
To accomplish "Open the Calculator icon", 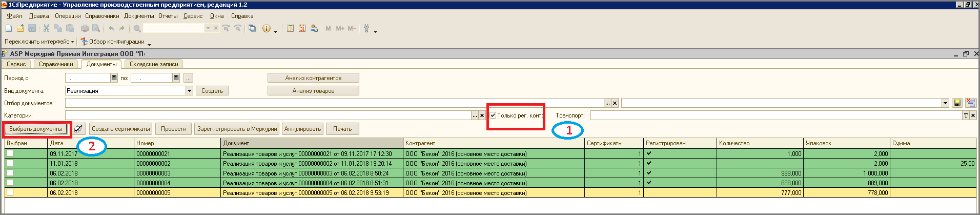I will coord(291,28).
